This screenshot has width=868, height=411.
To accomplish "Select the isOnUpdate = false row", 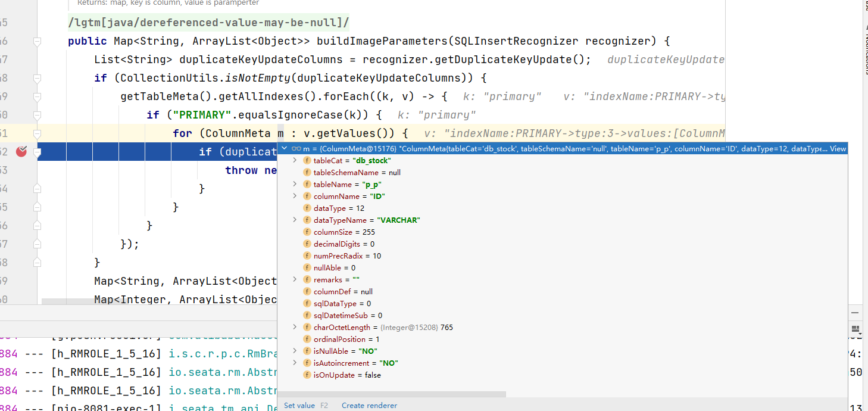I will pos(563,375).
